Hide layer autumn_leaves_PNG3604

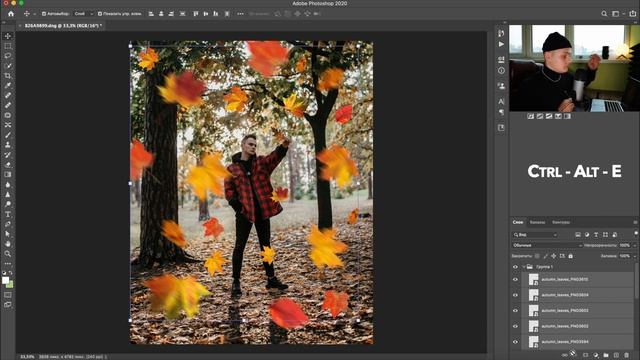coord(515,295)
